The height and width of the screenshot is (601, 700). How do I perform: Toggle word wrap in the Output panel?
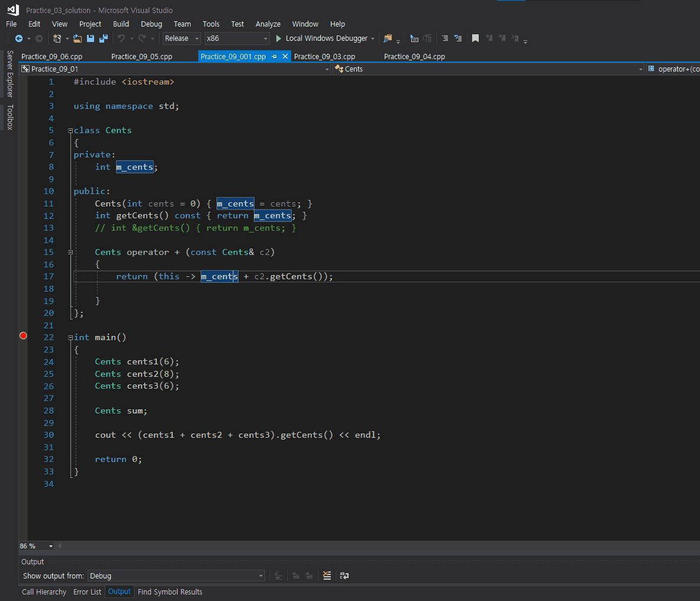[x=344, y=576]
